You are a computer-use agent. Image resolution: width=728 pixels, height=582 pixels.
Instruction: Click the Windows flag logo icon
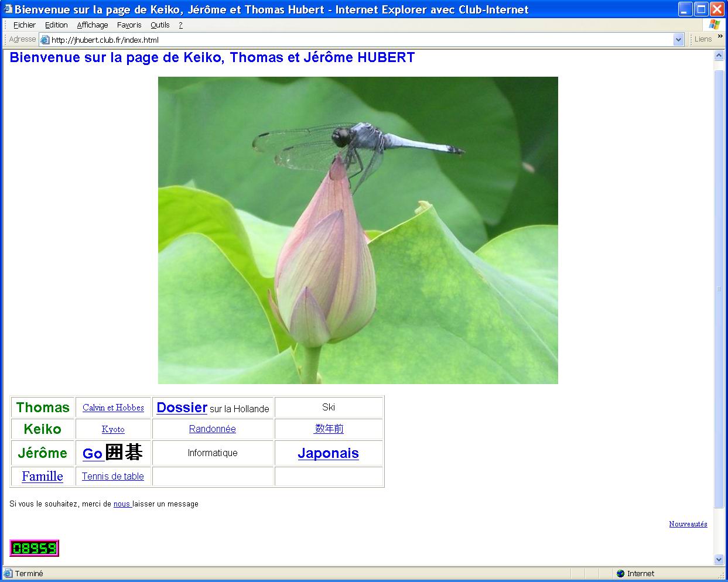[x=715, y=25]
